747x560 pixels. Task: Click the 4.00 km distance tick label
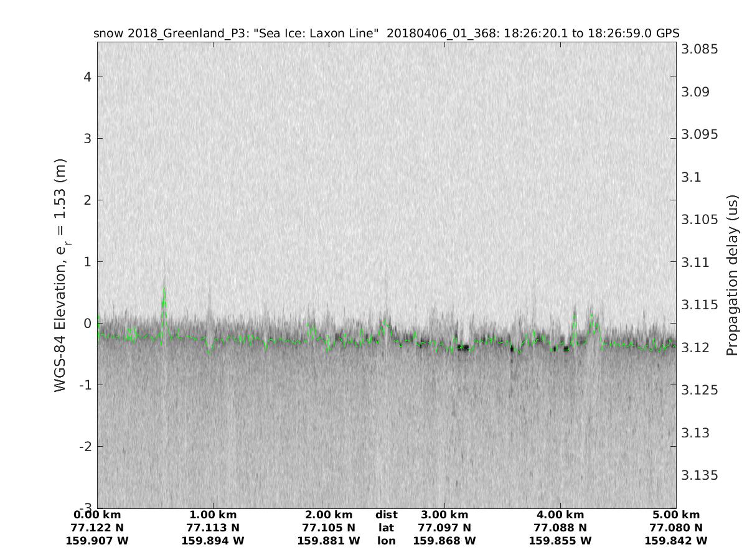560,515
